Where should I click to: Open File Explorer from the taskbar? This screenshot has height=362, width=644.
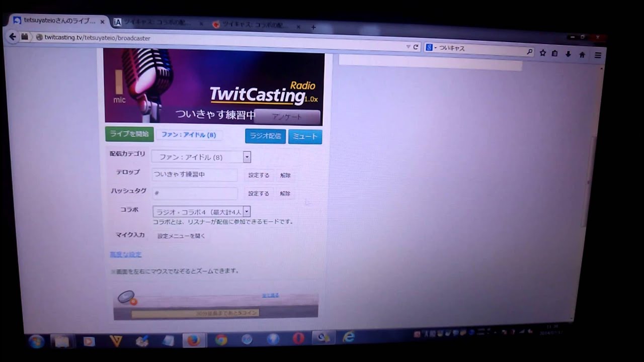[x=62, y=341]
